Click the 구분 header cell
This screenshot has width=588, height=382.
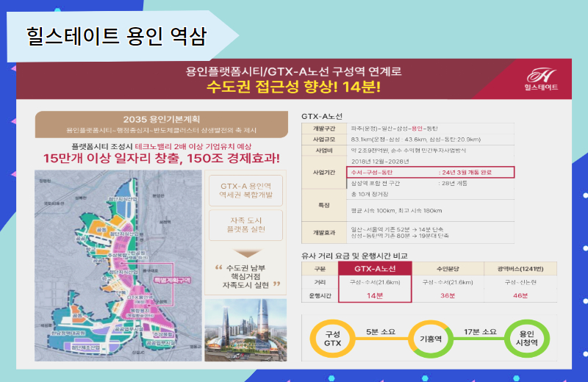tap(320, 269)
